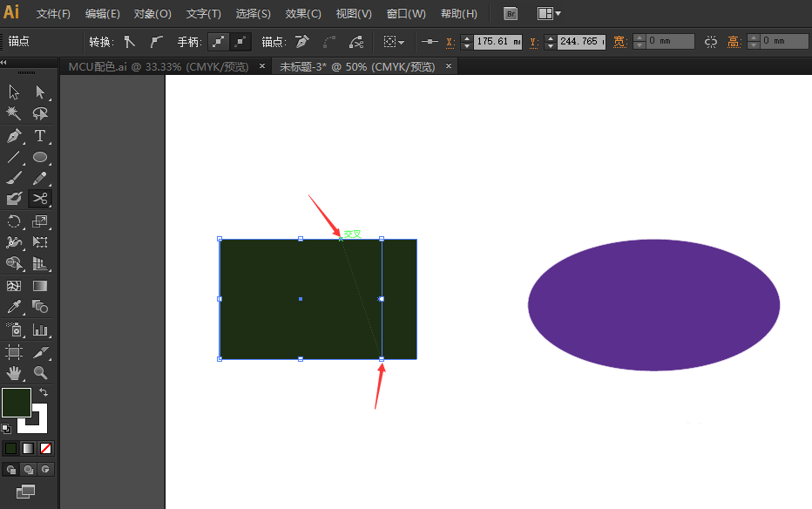Remove selected anchor points pen icon

302,42
